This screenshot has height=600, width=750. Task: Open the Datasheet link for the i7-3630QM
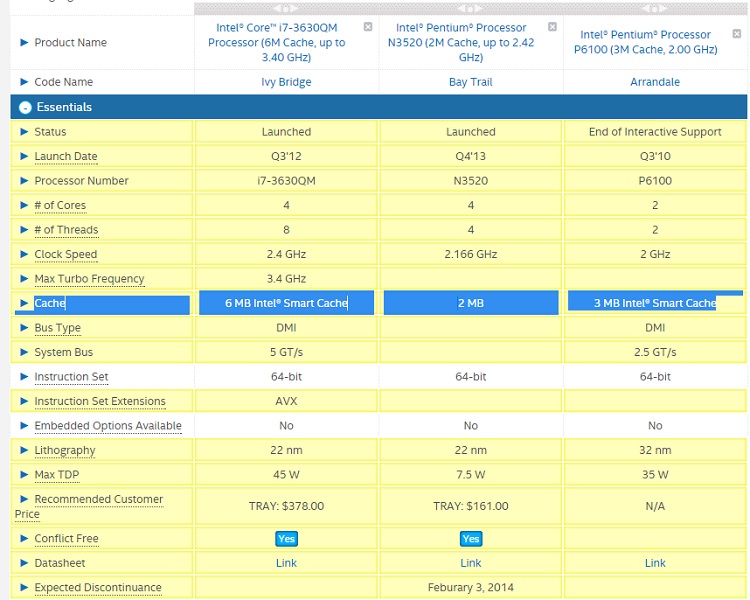[x=287, y=563]
